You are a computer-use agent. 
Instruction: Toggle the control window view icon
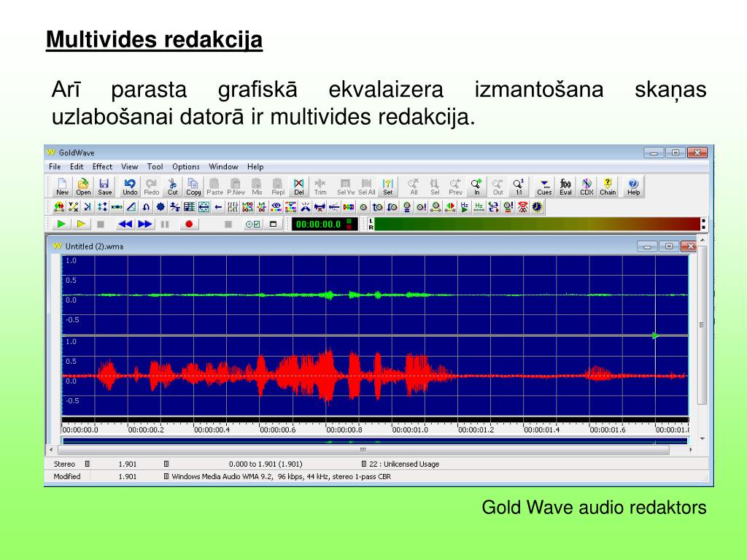(x=273, y=224)
